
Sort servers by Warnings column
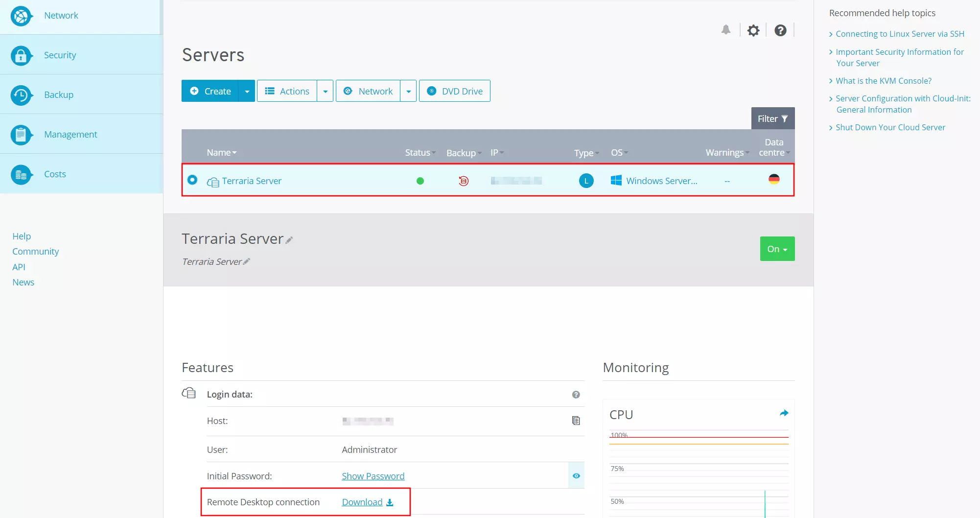[727, 153]
